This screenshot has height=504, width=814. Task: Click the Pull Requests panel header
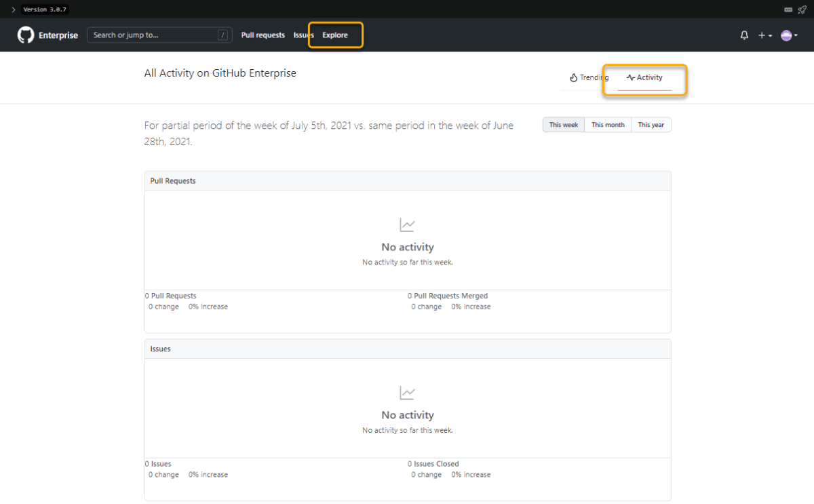click(x=408, y=181)
